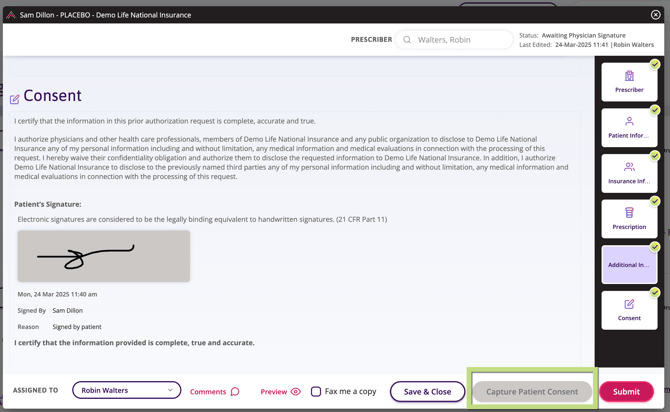Close the prior authorization dialog
This screenshot has width=670, height=412.
tap(655, 15)
